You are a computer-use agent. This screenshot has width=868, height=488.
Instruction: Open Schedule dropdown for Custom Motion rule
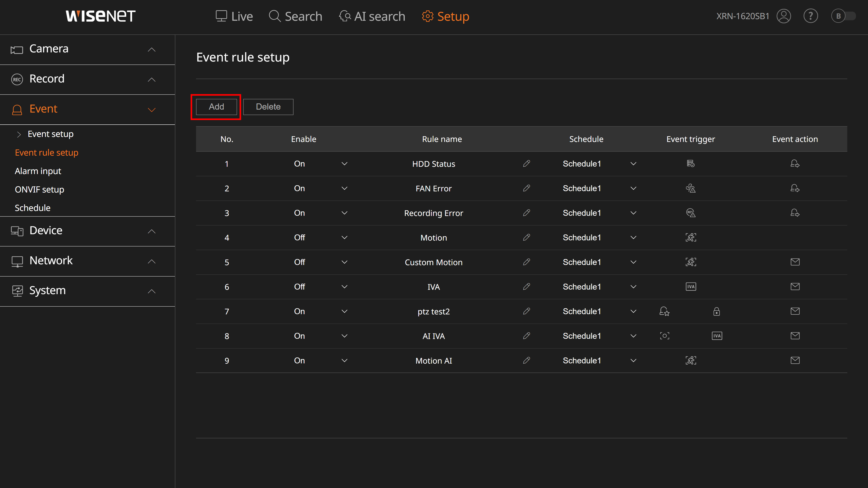click(x=633, y=262)
